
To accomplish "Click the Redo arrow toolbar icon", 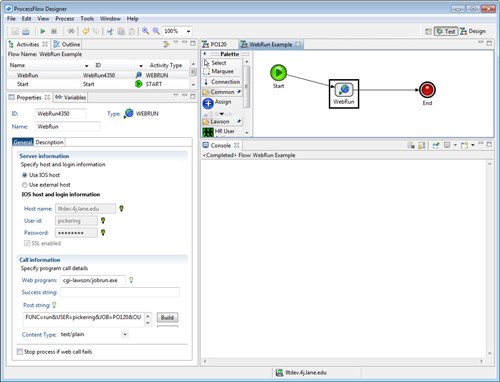I will (x=96, y=31).
